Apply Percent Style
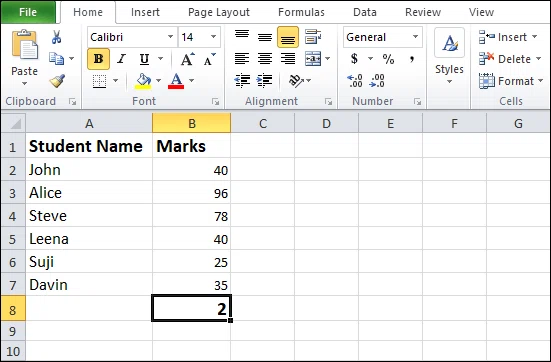The width and height of the screenshot is (551, 362). [x=388, y=59]
